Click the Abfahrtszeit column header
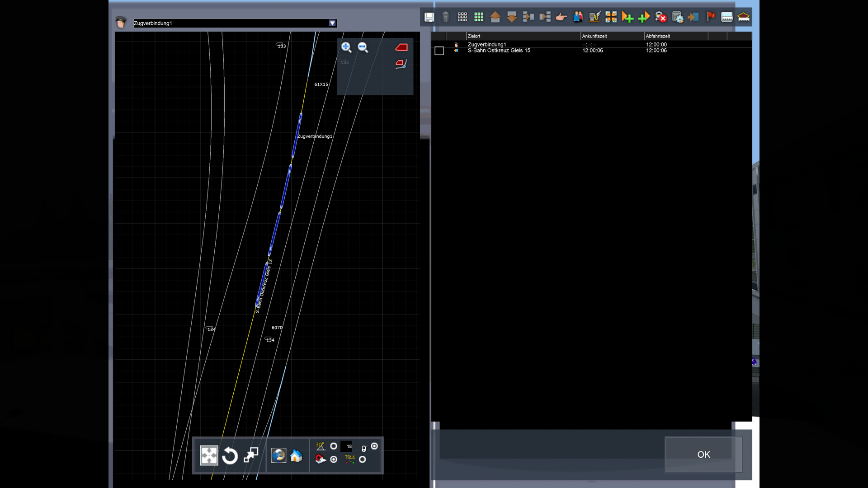The image size is (868, 488). tap(676, 36)
